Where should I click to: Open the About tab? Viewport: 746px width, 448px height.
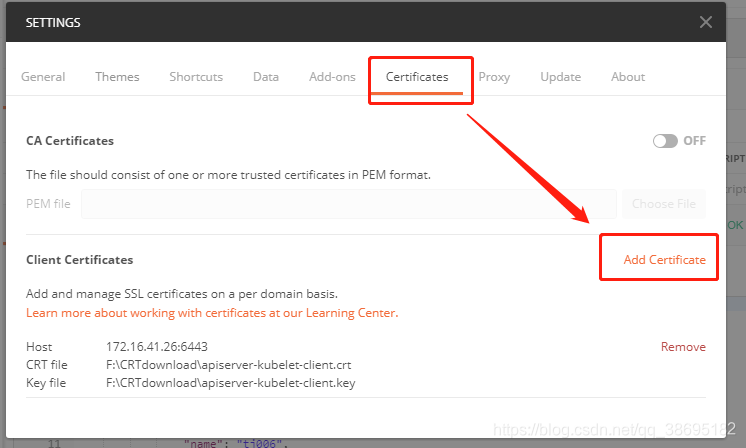pyautogui.click(x=628, y=77)
